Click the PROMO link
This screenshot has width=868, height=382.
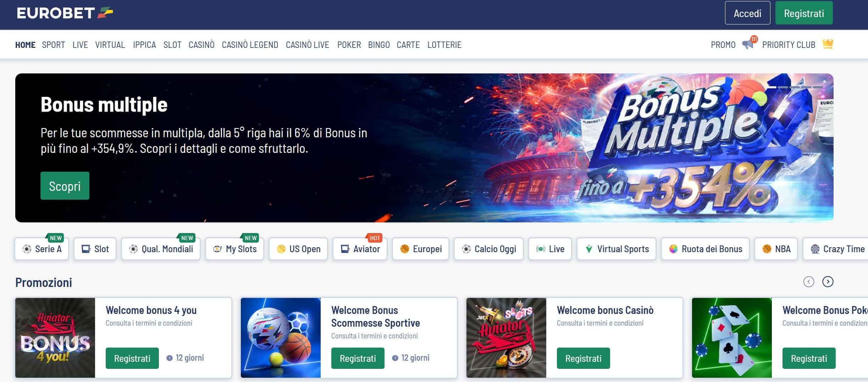point(723,45)
